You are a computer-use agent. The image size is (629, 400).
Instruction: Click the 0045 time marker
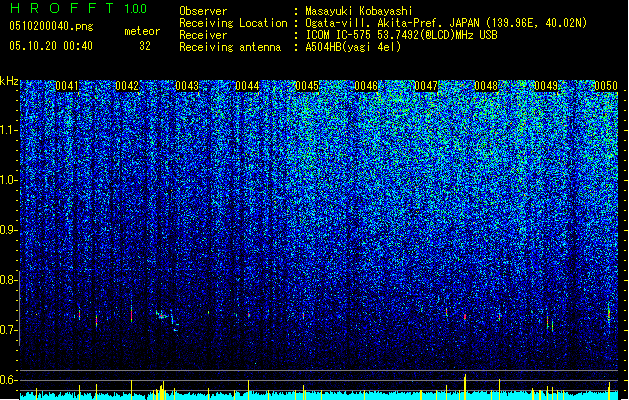[307, 86]
